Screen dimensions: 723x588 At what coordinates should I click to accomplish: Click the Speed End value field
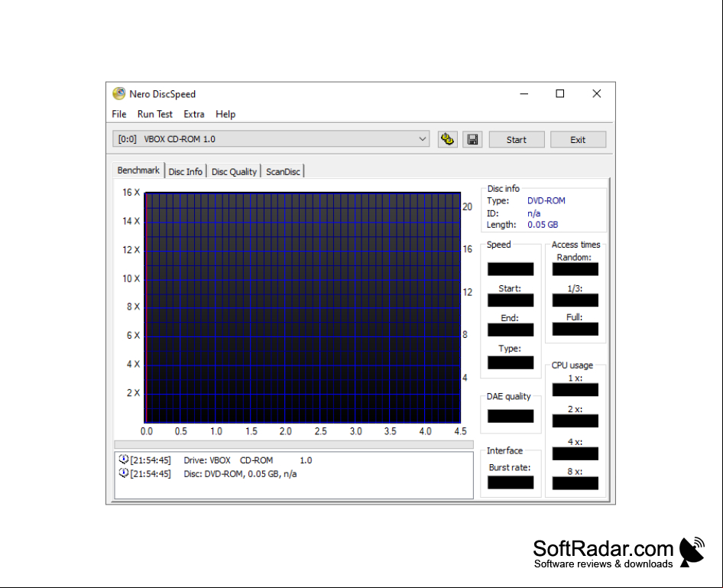511,330
